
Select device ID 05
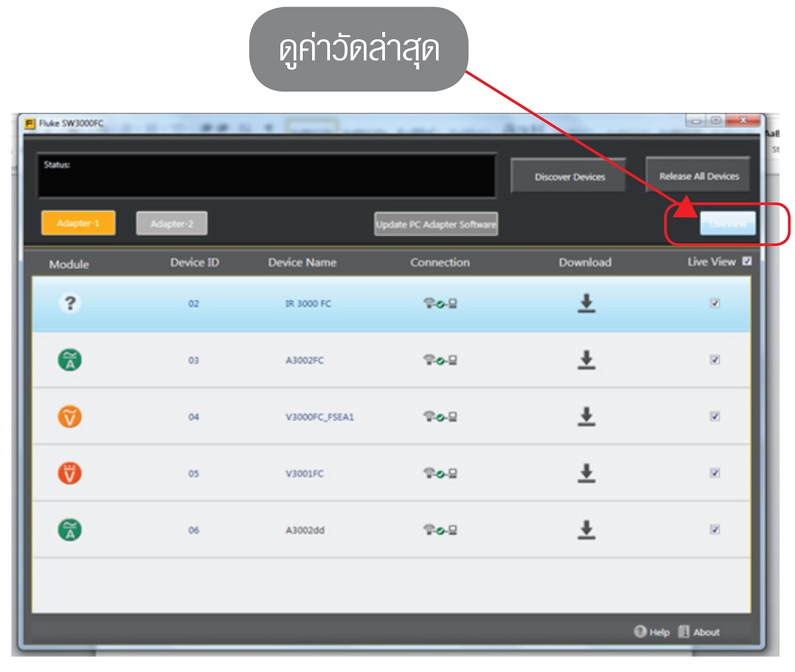point(193,474)
